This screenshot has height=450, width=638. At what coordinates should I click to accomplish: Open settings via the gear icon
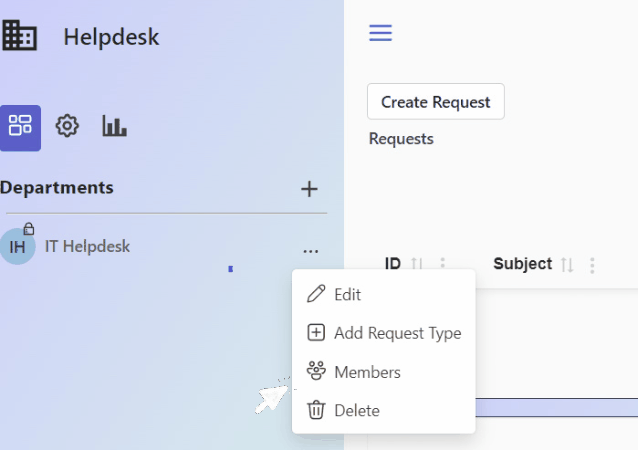tap(67, 126)
